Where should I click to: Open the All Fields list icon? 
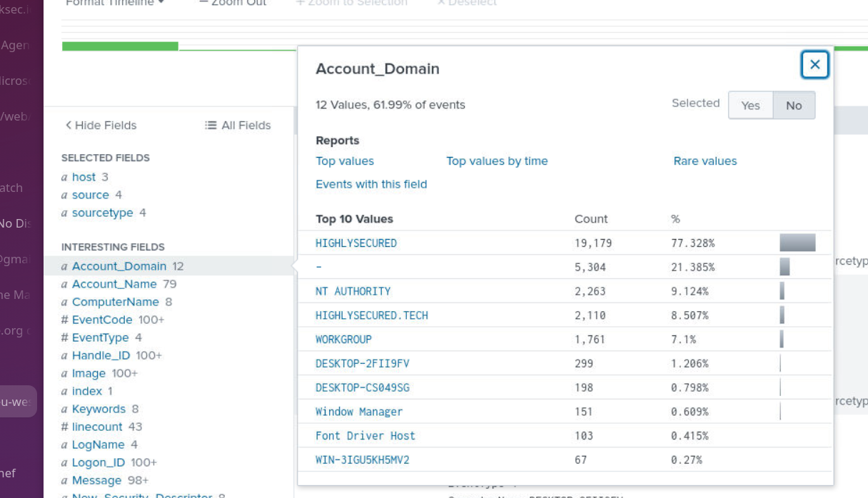click(211, 126)
